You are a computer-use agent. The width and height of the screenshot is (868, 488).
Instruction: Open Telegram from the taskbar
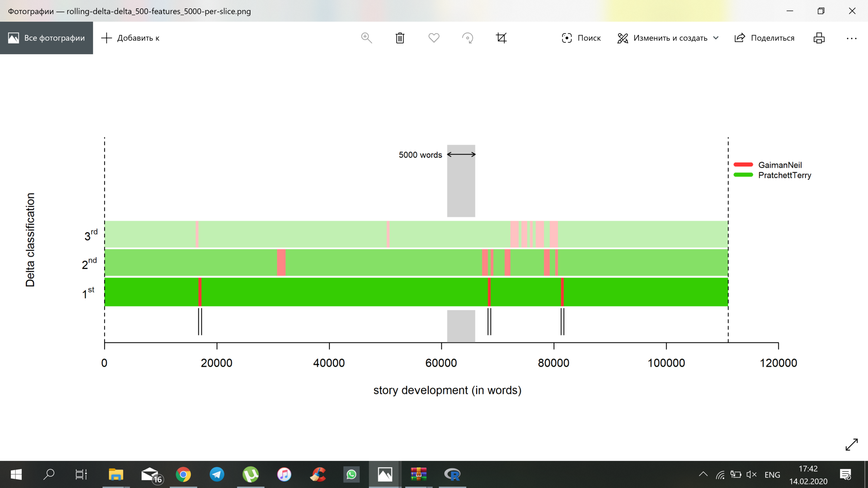[217, 474]
